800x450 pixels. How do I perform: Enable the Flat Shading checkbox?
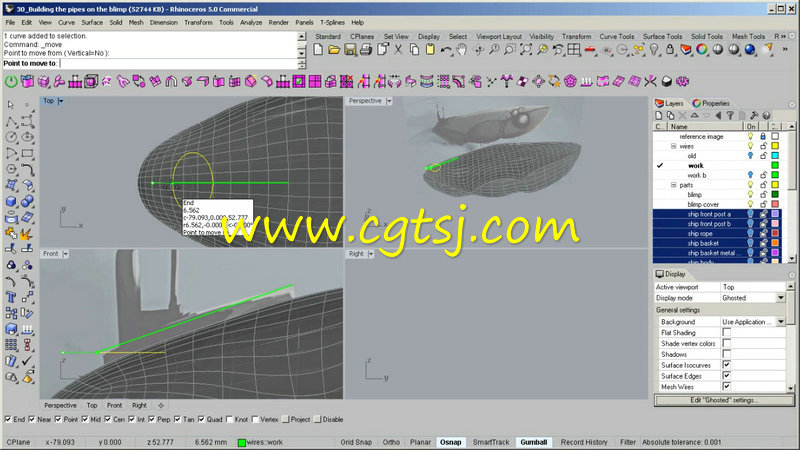click(x=727, y=333)
